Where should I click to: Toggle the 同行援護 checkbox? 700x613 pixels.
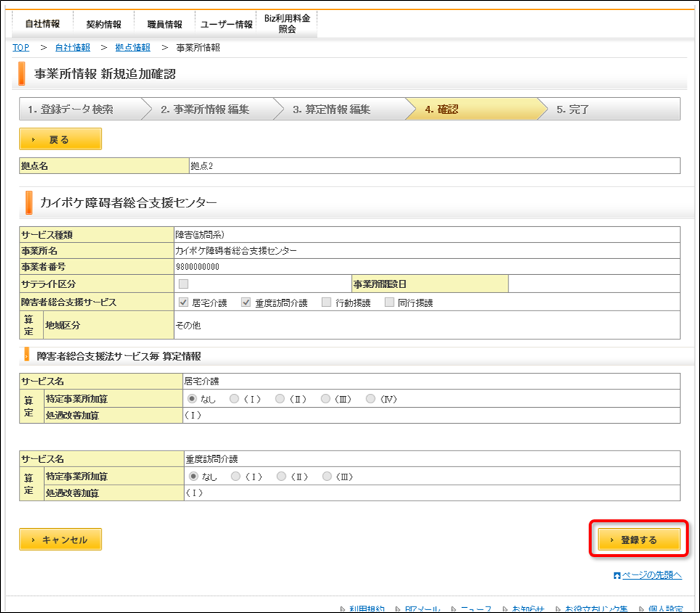click(390, 303)
